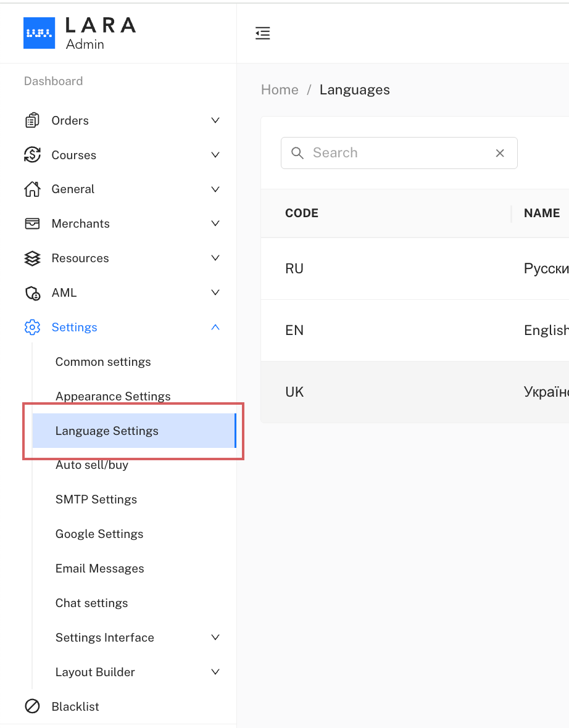The image size is (569, 728).
Task: Click the AML shield icon
Action: click(32, 293)
